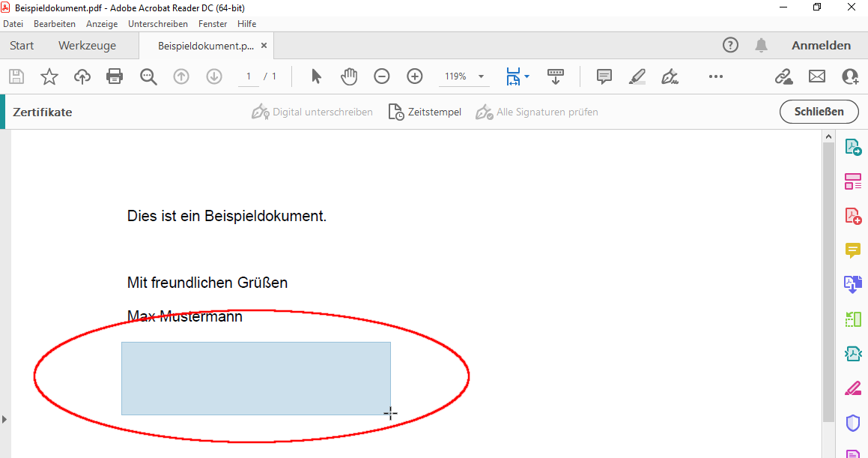Viewport: 868px width, 458px height.
Task: Open Organize Pages tool in right pane
Action: [x=852, y=181]
